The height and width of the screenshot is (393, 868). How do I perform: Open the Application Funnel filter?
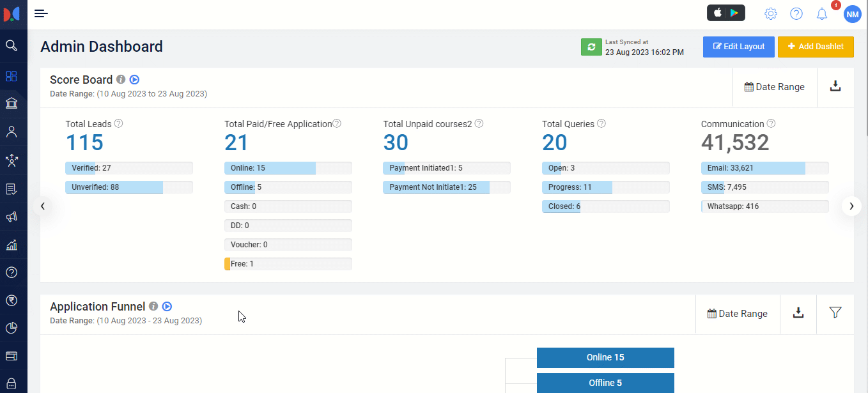[835, 312]
